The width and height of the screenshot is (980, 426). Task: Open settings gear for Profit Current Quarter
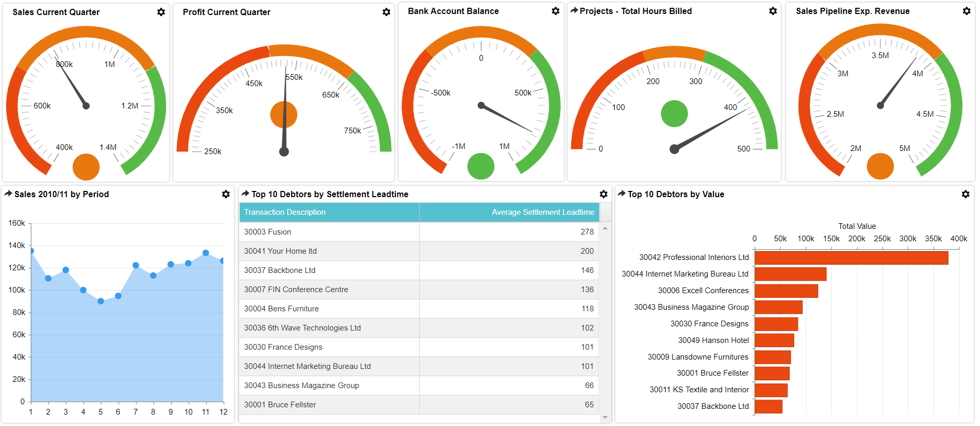[386, 12]
